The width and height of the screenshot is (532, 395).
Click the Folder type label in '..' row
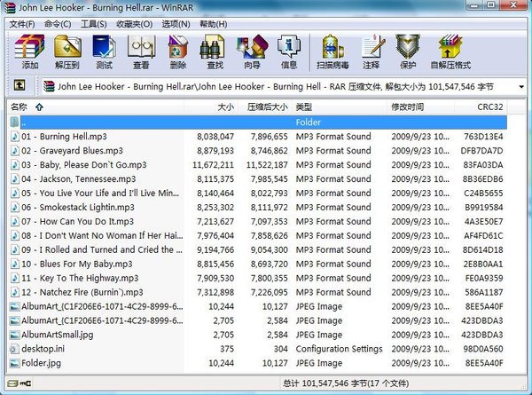[x=308, y=122]
